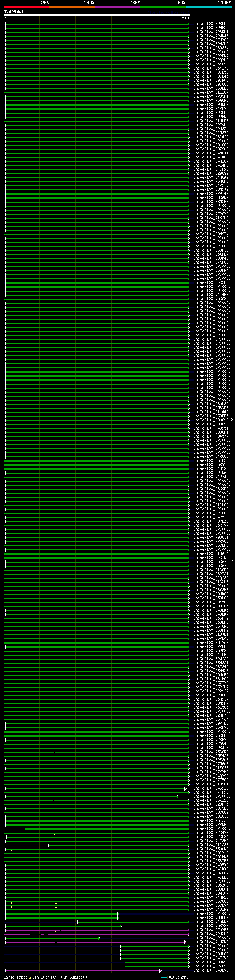Select the hit label UniRef100_B6K218
235x980 pixels.
(211, 801)
